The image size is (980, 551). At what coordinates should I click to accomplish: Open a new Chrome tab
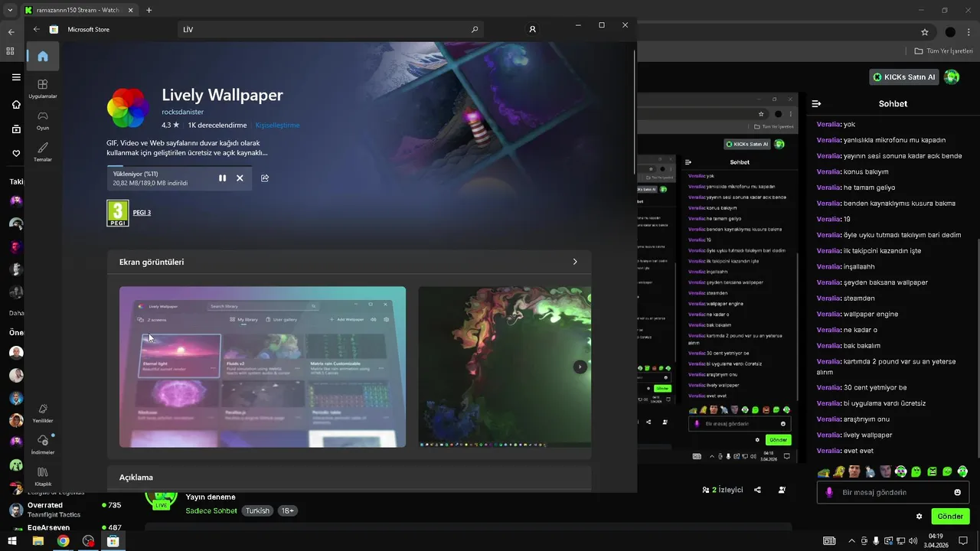[x=149, y=10]
